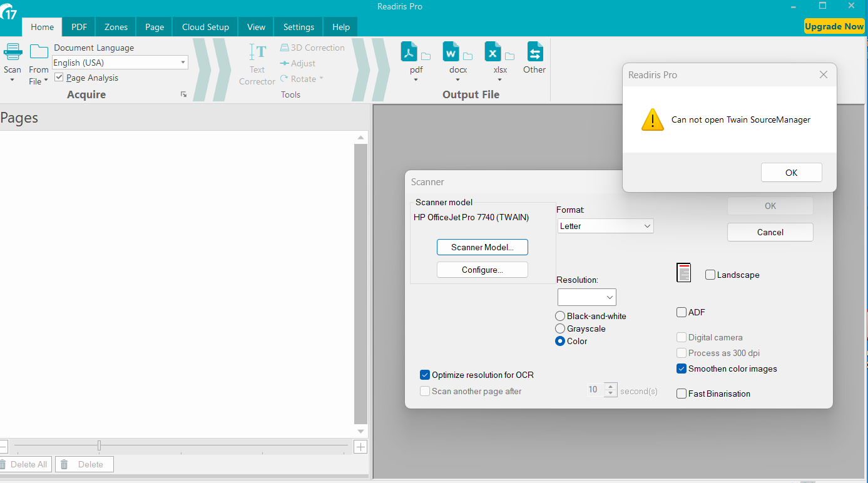Screen dimensions: 868x483
Task: Open the Resolution dropdown
Action: pos(586,297)
